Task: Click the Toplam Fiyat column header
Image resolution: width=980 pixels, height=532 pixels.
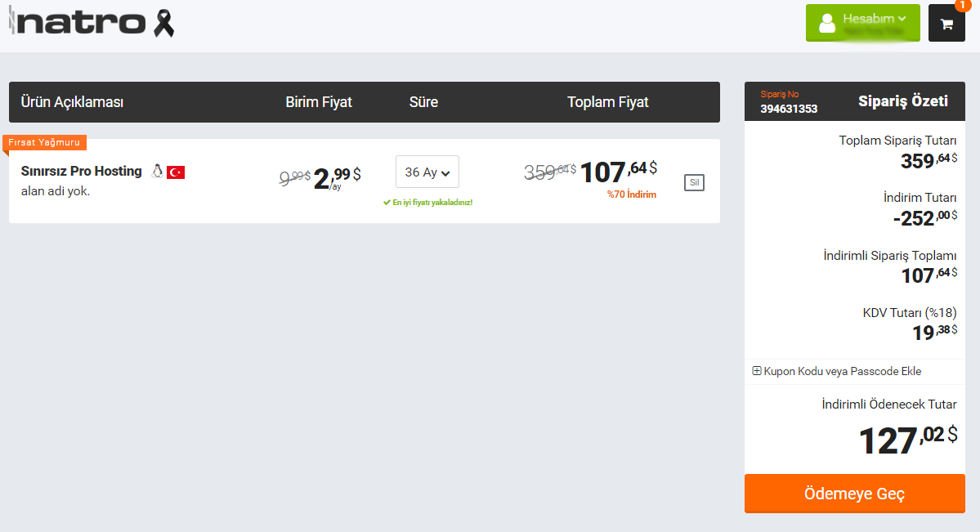Action: tap(607, 102)
